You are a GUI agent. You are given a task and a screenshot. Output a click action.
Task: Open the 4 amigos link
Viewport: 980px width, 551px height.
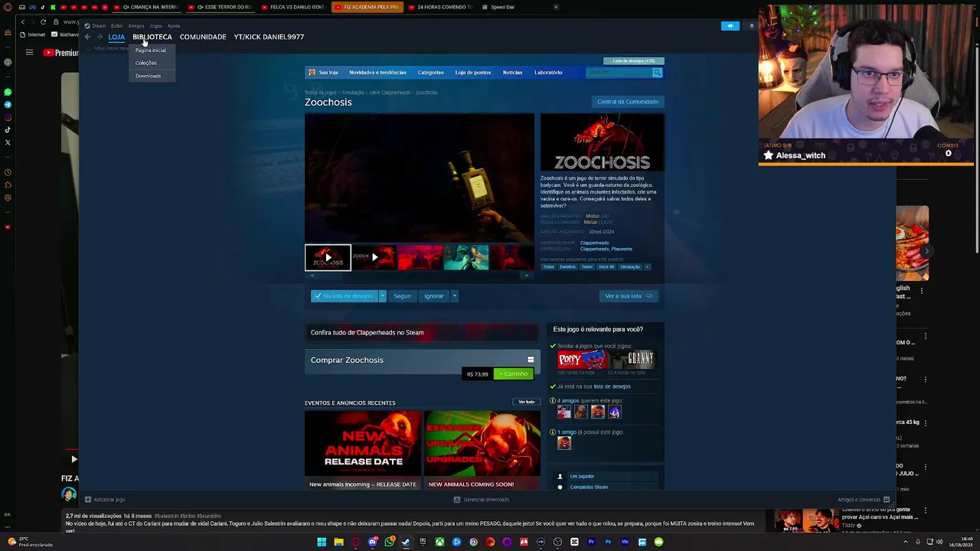(x=568, y=401)
